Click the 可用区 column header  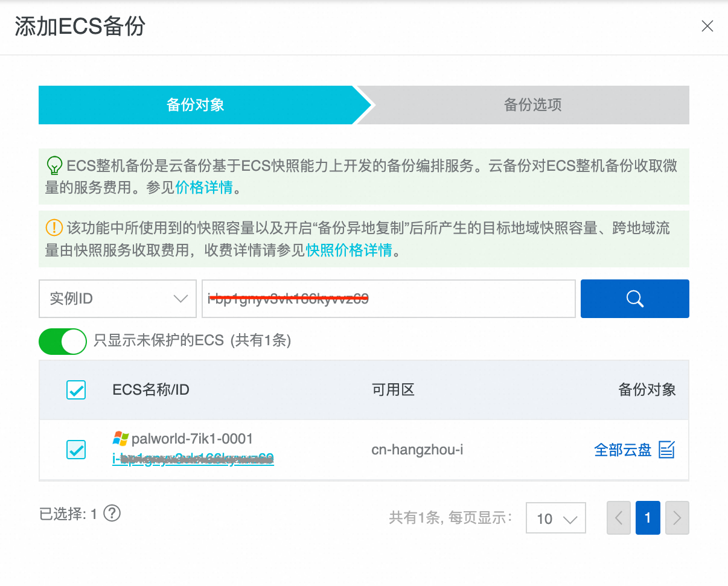coord(393,390)
